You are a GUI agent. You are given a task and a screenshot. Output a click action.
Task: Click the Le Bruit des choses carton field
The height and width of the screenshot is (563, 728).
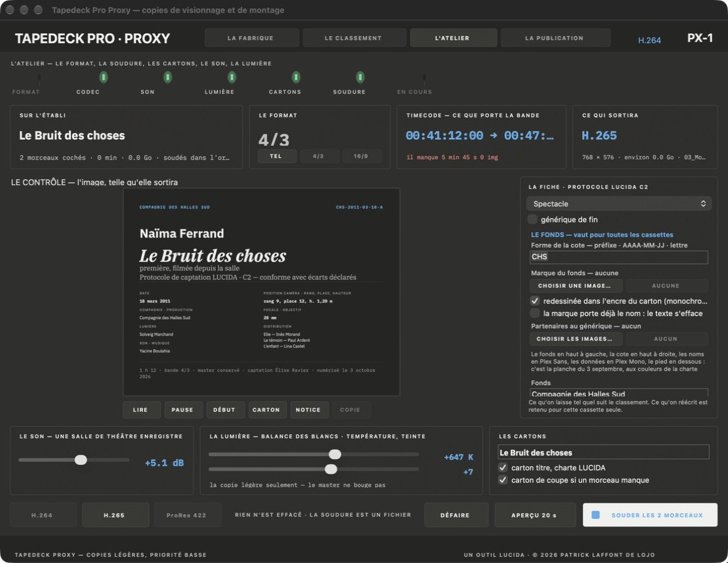click(603, 452)
